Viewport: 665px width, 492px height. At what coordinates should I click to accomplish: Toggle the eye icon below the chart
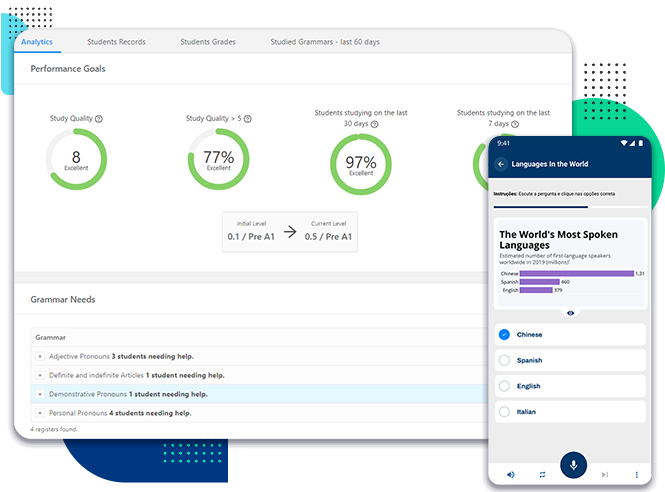[570, 313]
